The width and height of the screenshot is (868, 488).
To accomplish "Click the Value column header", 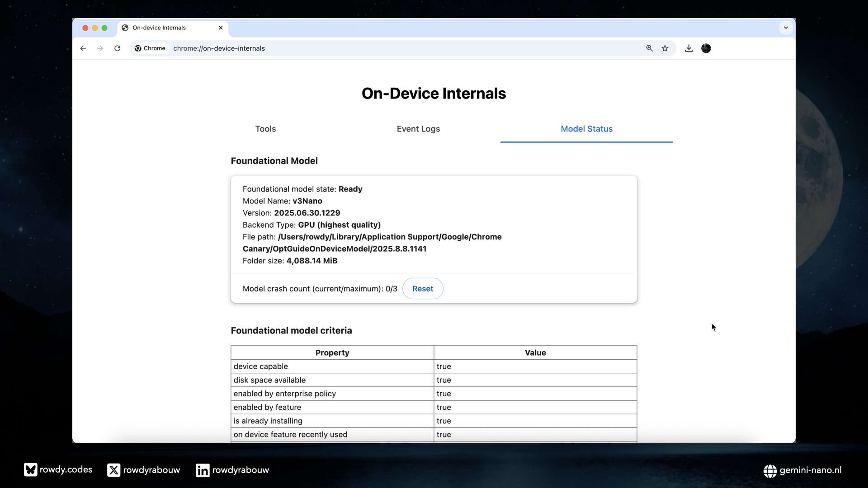I will pos(535,352).
